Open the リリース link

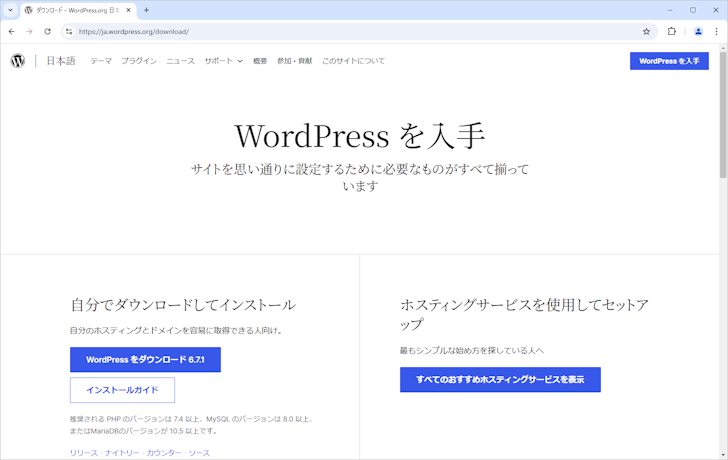(84, 453)
